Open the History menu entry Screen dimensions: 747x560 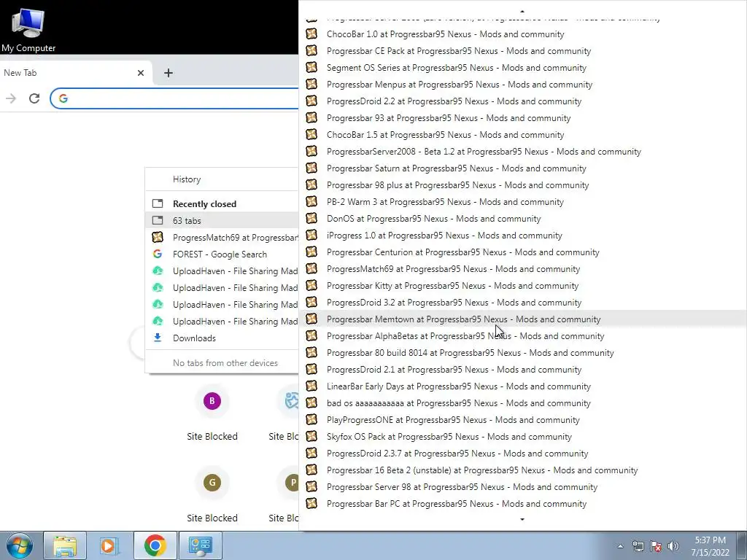[x=222, y=179]
